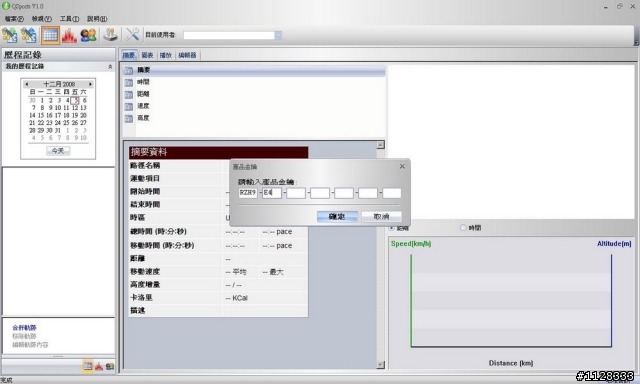
Task: Click the icon beside 高度 list row
Action: (x=129, y=118)
